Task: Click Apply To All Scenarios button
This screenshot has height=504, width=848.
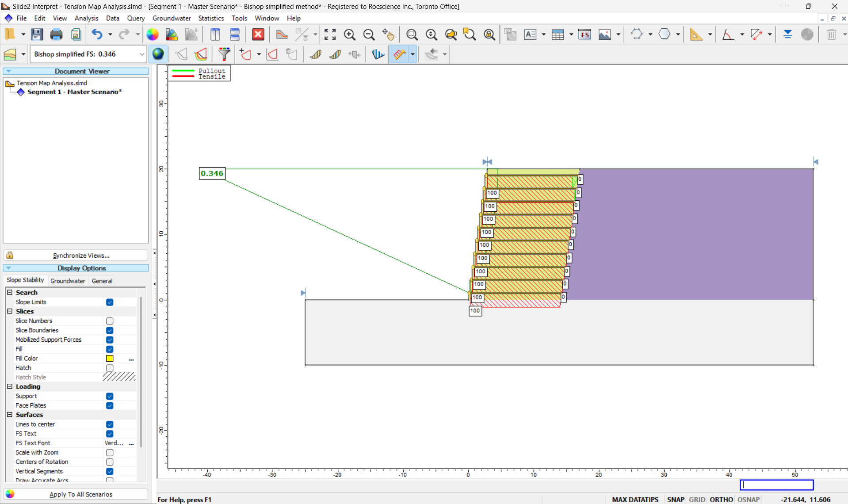Action: tap(76, 494)
